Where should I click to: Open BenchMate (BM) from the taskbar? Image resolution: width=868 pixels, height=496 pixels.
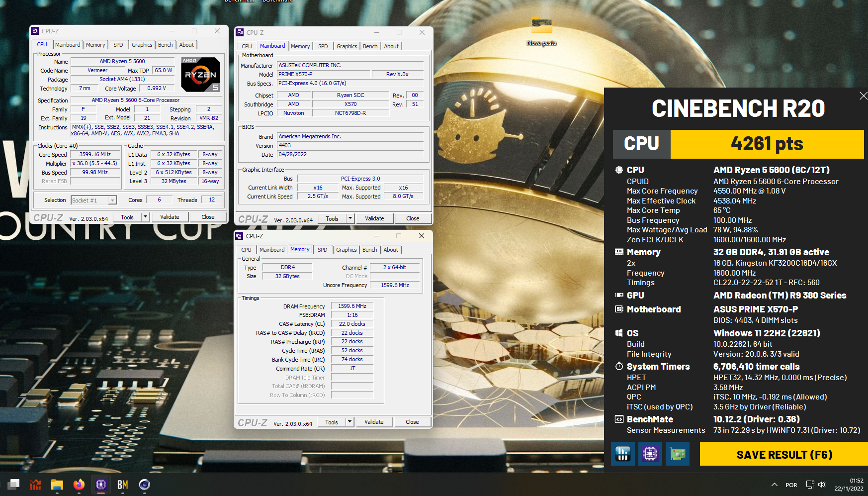pos(123,484)
